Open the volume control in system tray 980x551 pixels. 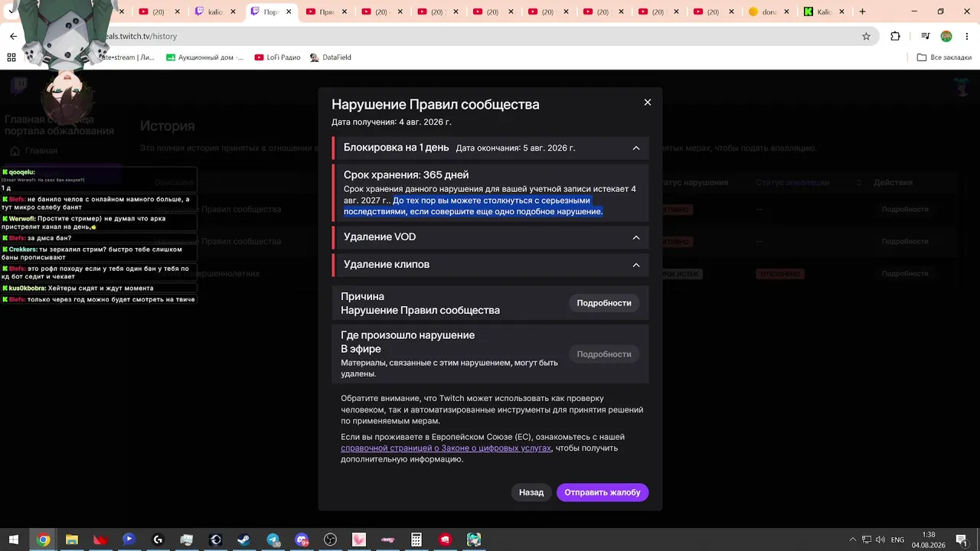tap(881, 540)
